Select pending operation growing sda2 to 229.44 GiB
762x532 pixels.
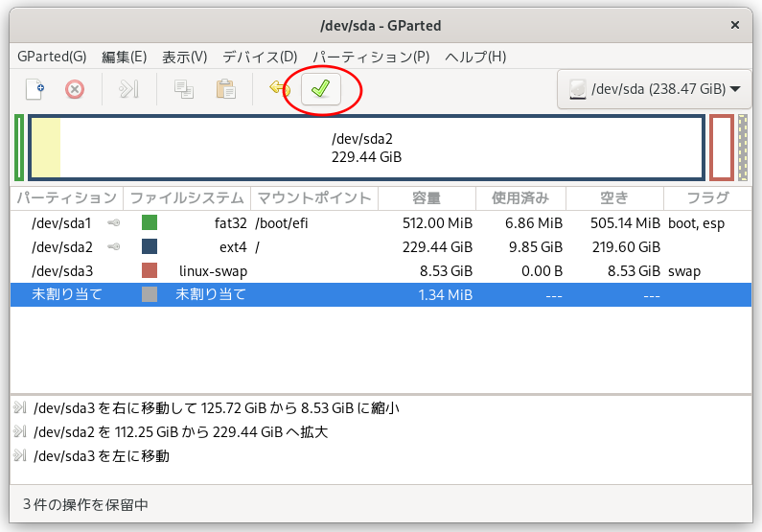click(180, 432)
